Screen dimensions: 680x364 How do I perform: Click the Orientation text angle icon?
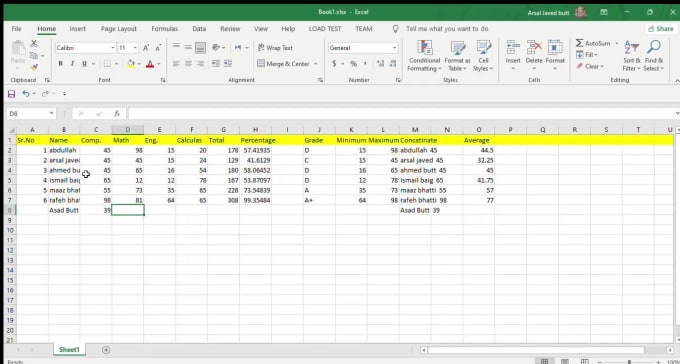(x=216, y=47)
